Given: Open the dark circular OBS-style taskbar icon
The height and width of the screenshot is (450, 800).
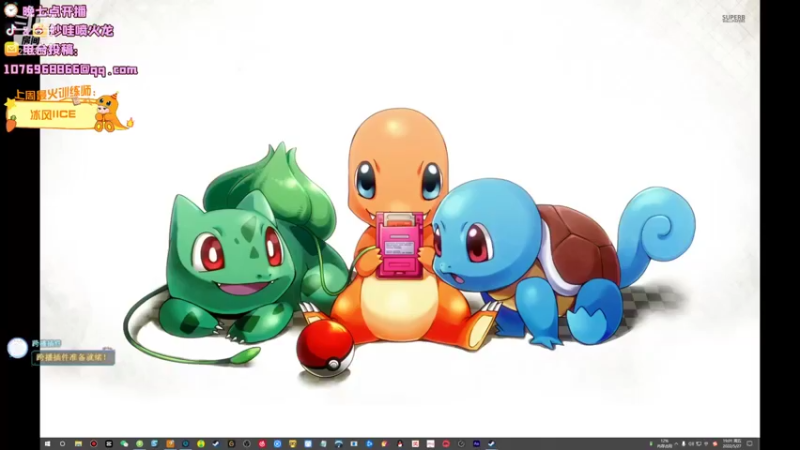Looking at the screenshot, I should pos(247,444).
